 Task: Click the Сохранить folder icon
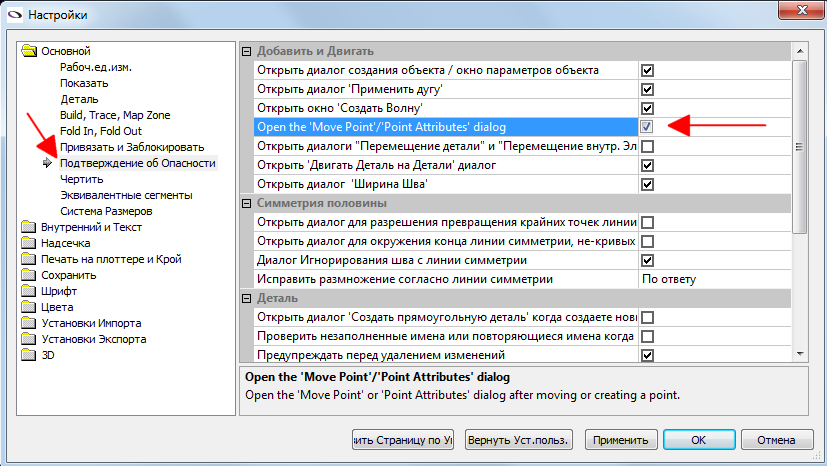click(x=30, y=275)
